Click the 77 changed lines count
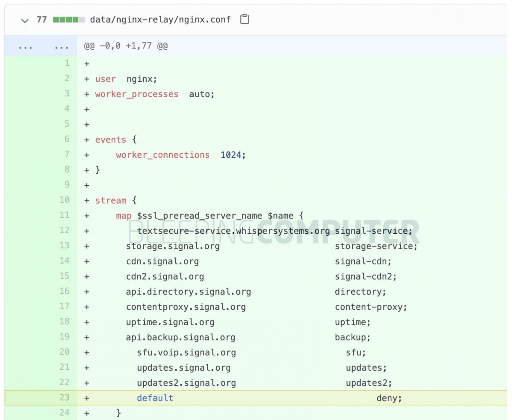This screenshot has height=420, width=512. tap(42, 20)
